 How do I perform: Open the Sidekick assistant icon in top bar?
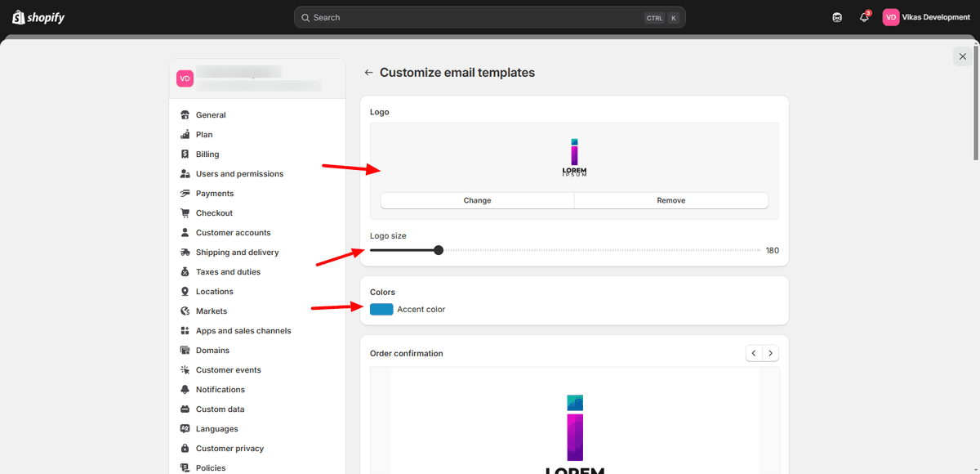pos(837,17)
